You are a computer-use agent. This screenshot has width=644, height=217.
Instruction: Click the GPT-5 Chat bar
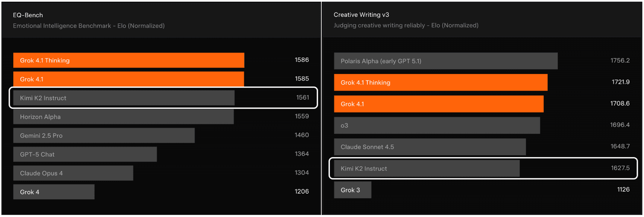85,154
